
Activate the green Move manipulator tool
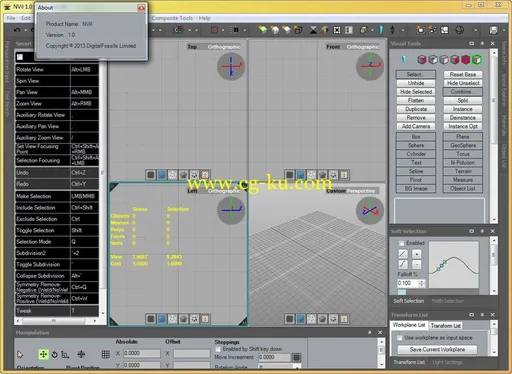pyautogui.click(x=43, y=354)
